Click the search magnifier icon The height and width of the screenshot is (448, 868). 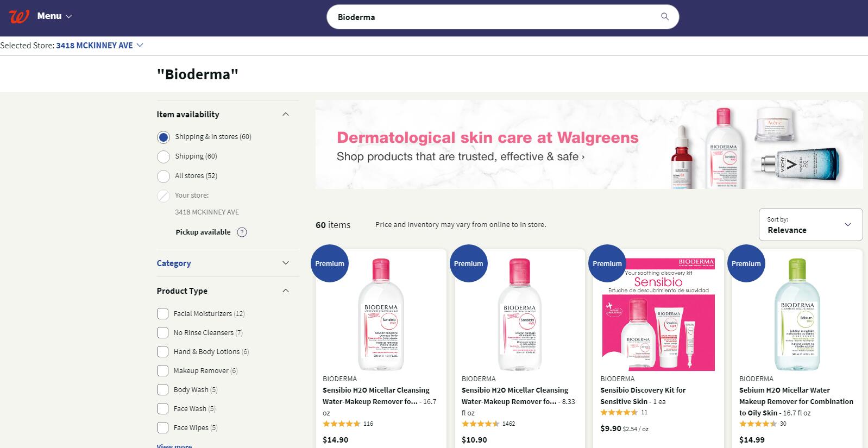[x=665, y=17]
